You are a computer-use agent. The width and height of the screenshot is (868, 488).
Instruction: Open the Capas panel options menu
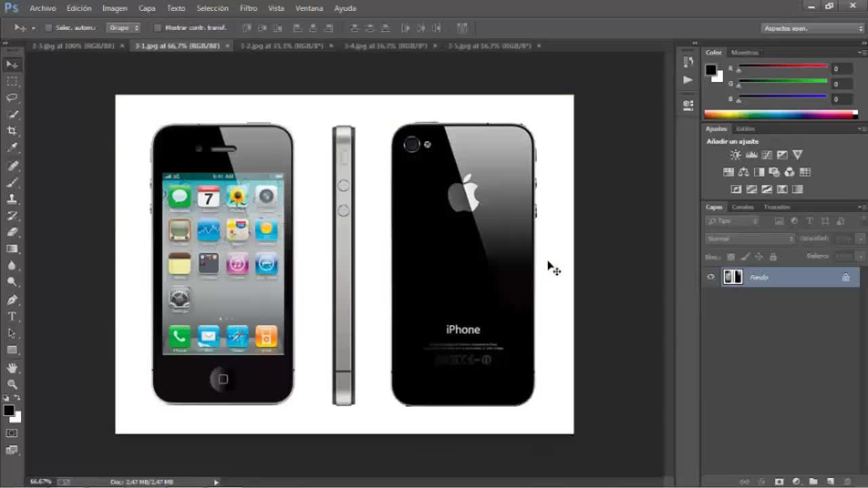tap(861, 207)
